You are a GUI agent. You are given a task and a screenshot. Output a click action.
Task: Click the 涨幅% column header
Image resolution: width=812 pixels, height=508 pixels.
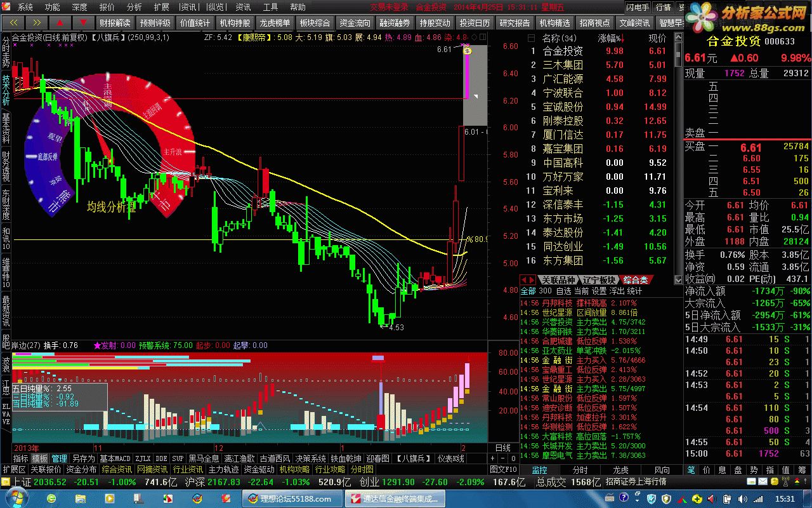click(611, 38)
